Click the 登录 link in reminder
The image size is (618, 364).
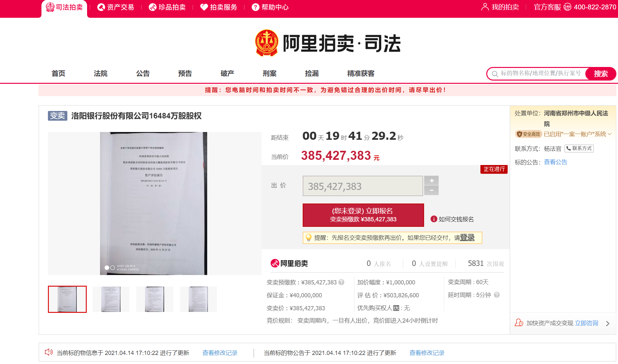click(467, 237)
